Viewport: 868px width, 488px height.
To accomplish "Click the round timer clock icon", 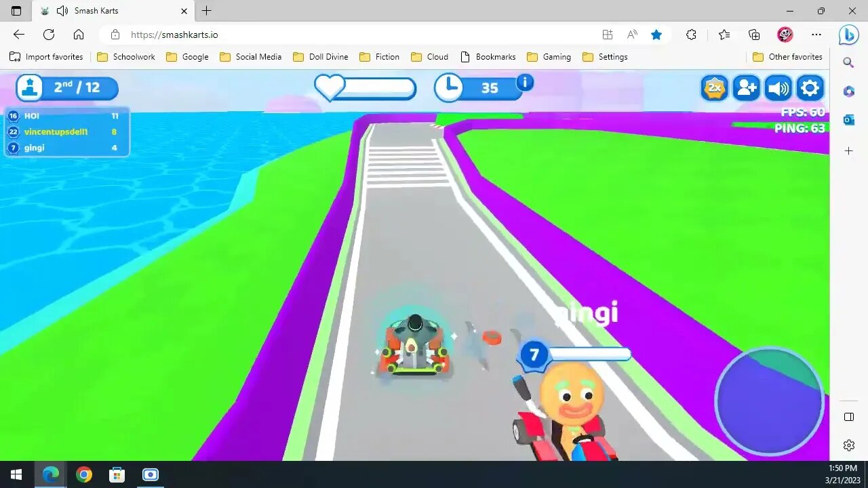I will pos(448,87).
